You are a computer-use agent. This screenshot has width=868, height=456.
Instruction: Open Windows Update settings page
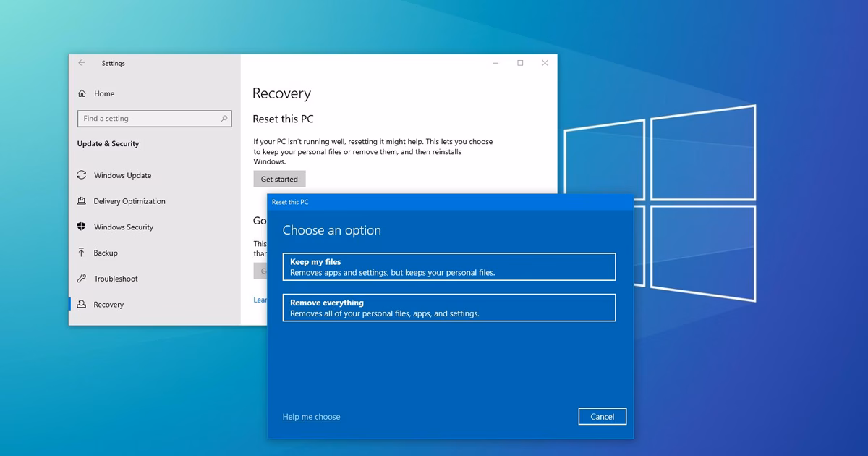123,175
